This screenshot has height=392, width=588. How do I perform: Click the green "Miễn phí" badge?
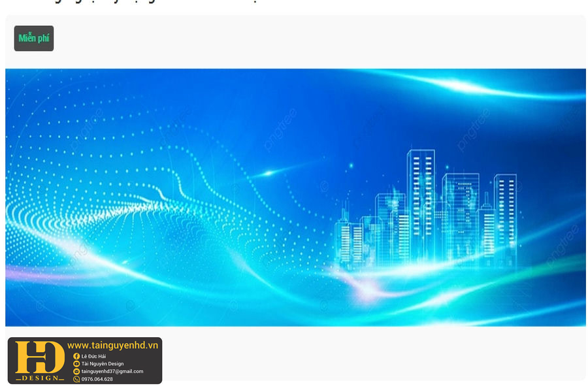(34, 39)
